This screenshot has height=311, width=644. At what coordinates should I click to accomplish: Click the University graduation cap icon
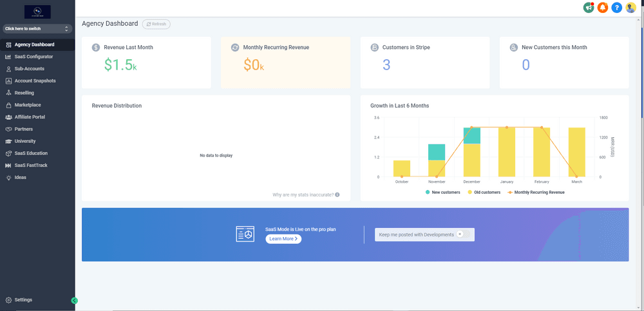point(8,141)
